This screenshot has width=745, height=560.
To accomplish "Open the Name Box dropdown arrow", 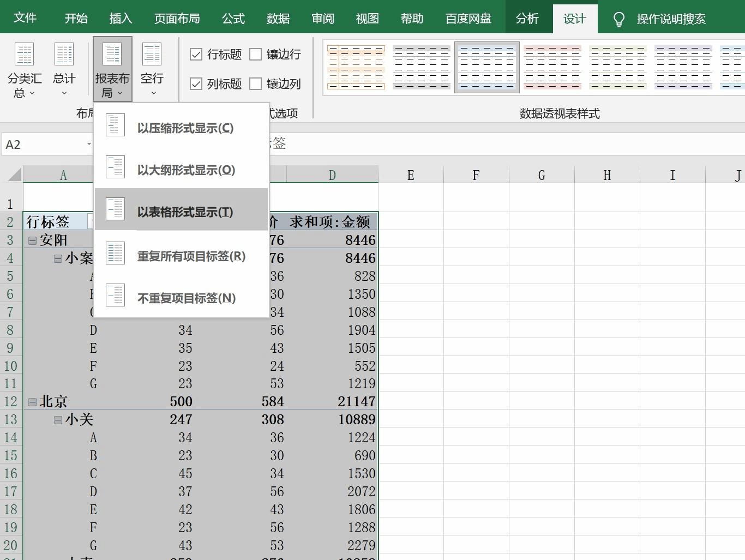I will pyautogui.click(x=89, y=144).
